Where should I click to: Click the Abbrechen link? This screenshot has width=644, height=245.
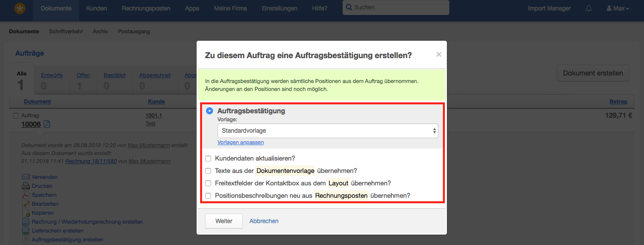click(264, 221)
